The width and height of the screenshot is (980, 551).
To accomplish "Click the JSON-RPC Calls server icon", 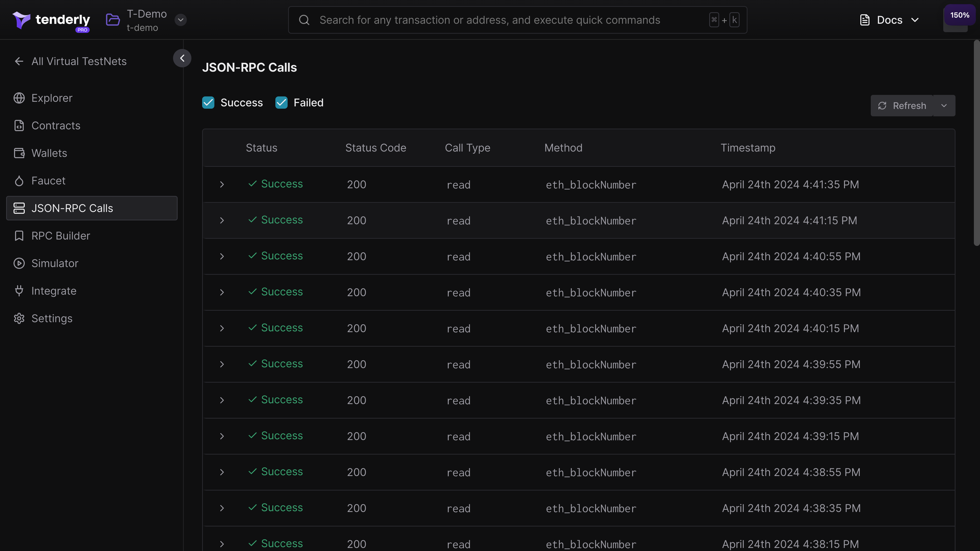I will (x=19, y=208).
